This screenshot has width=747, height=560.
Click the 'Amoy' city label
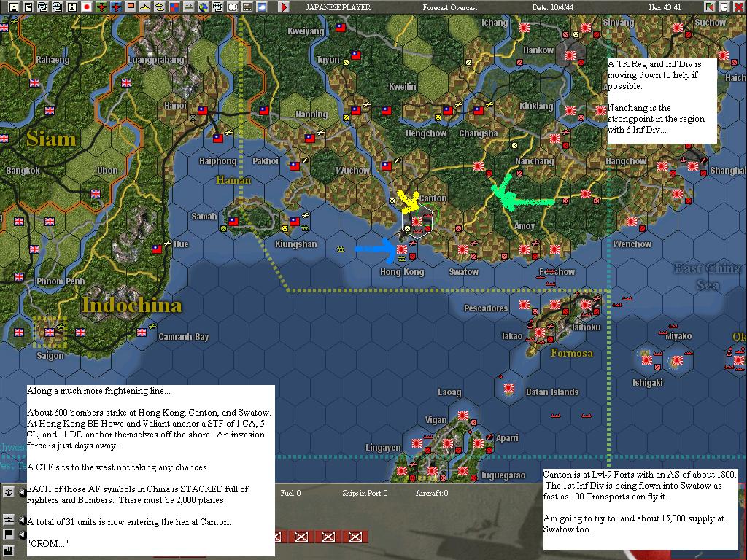pyautogui.click(x=524, y=226)
